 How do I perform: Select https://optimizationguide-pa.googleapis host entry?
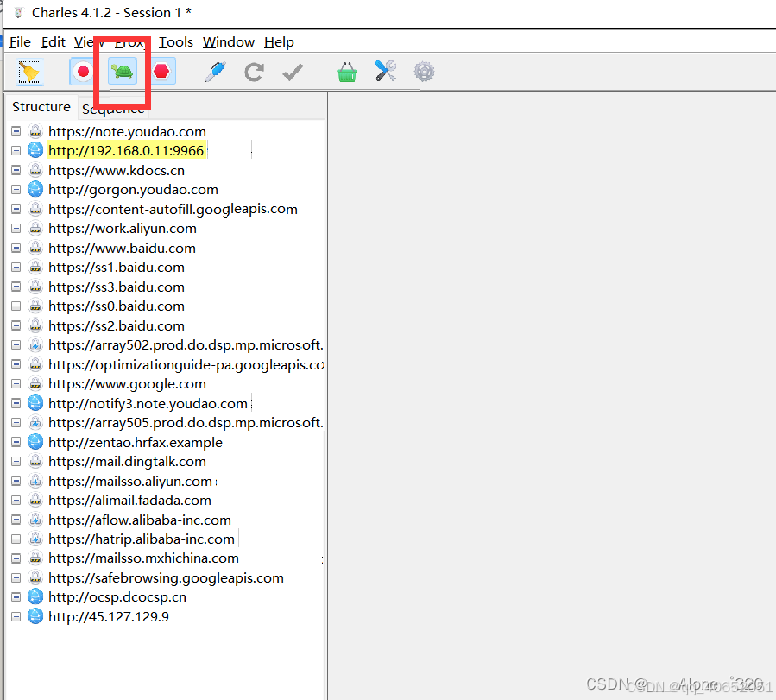(x=186, y=364)
